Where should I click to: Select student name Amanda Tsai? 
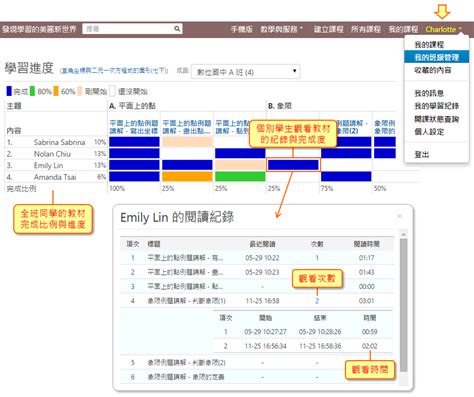(55, 177)
